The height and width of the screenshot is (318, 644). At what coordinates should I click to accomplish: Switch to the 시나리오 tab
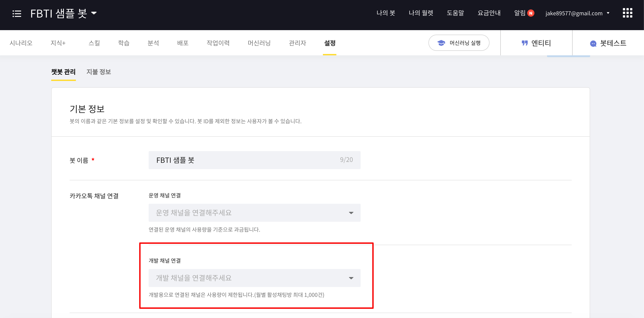pos(21,43)
